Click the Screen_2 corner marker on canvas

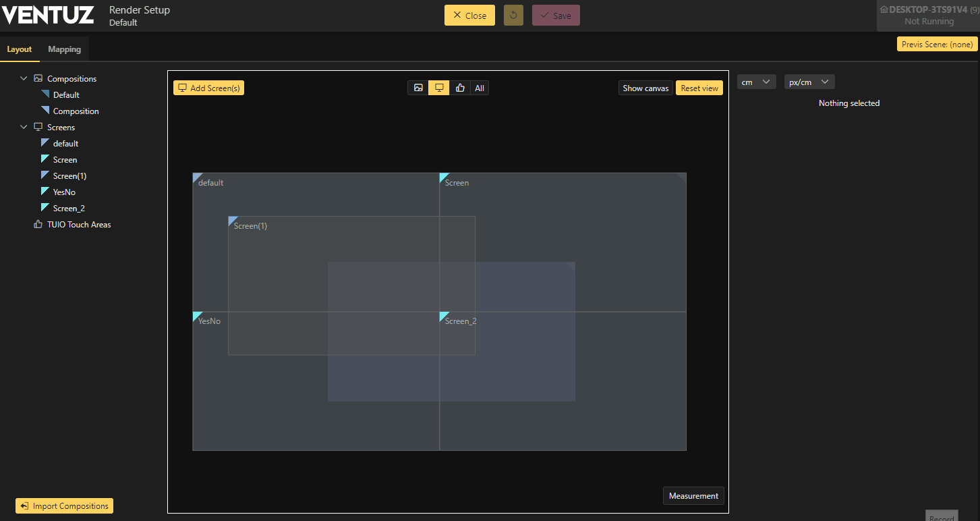pyautogui.click(x=444, y=316)
